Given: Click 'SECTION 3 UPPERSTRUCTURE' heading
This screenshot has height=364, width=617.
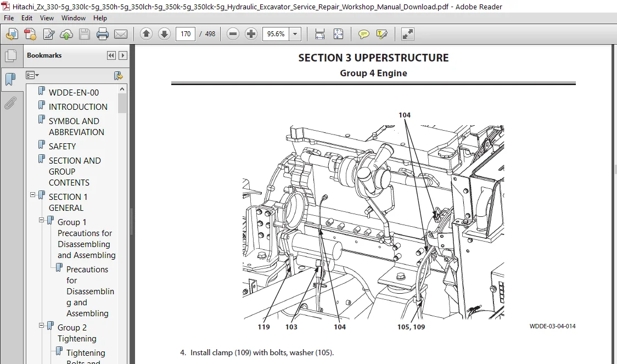Looking at the screenshot, I should click(x=373, y=58).
